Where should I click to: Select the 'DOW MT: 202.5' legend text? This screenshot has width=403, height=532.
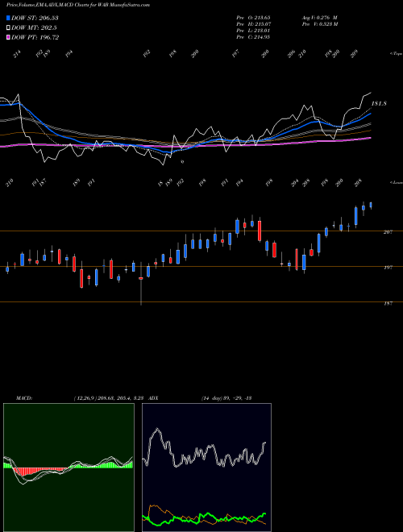[x=34, y=28]
